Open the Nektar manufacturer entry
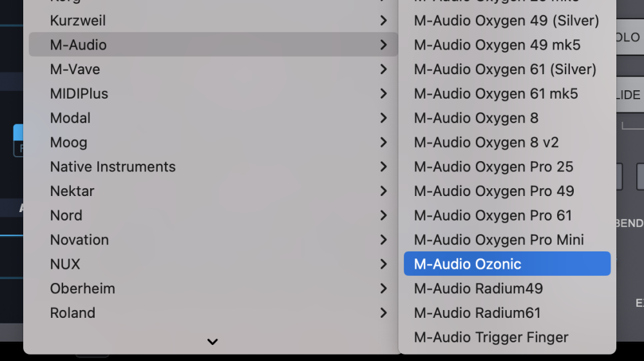 (72, 191)
